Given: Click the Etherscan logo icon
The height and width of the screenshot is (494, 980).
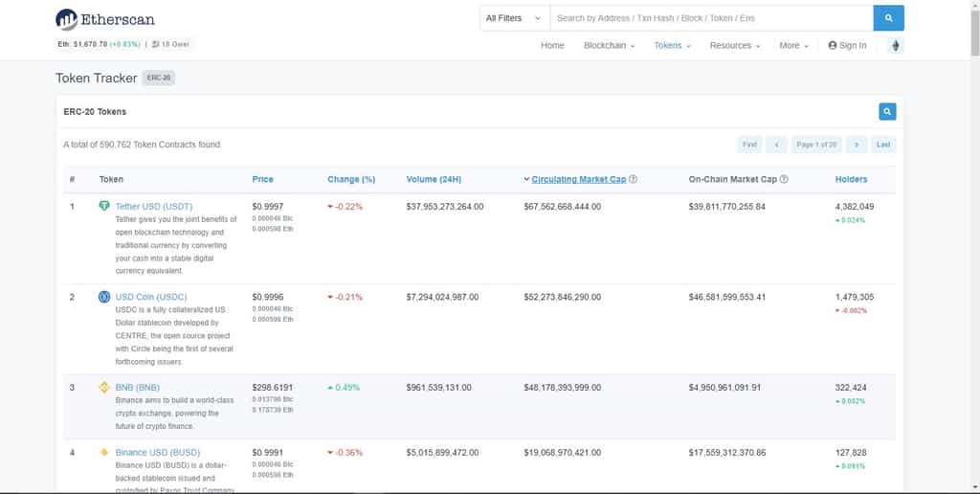Looking at the screenshot, I should [x=66, y=19].
